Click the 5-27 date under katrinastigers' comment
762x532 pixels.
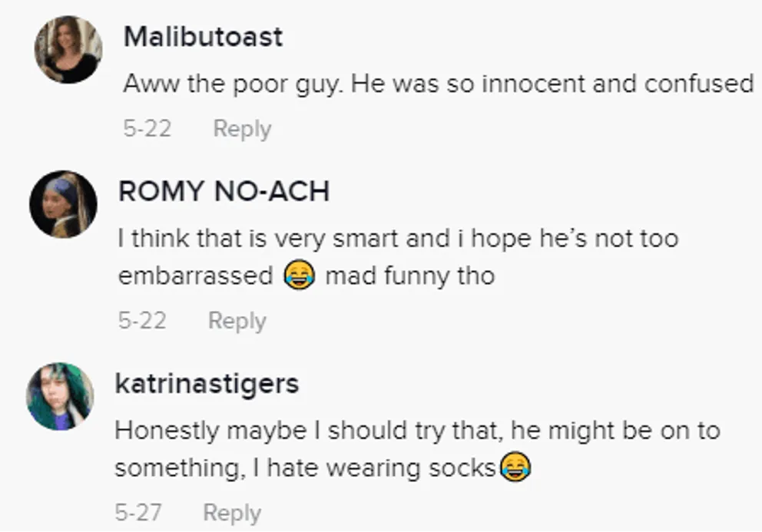[139, 513]
